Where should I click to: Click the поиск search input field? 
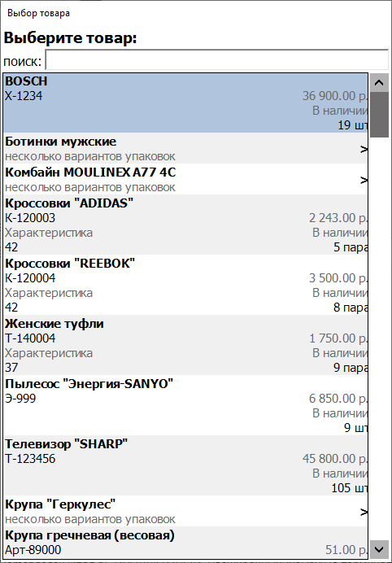point(217,60)
